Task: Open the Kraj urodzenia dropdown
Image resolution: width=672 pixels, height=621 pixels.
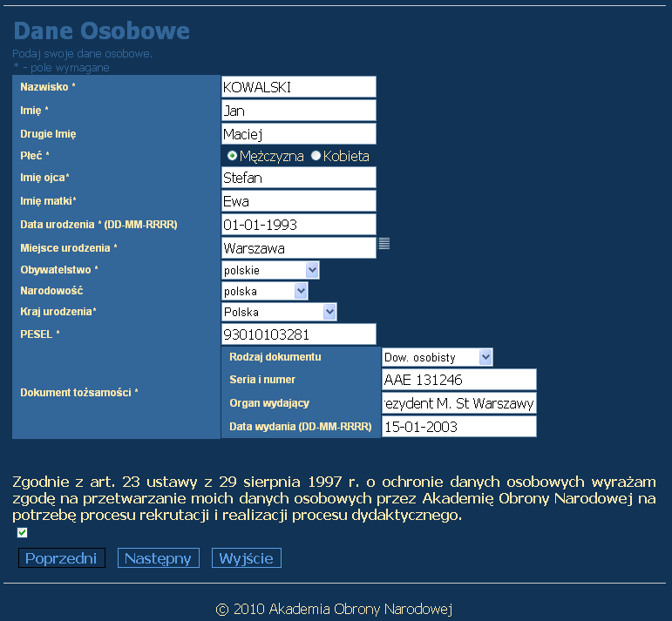Action: tap(280, 312)
